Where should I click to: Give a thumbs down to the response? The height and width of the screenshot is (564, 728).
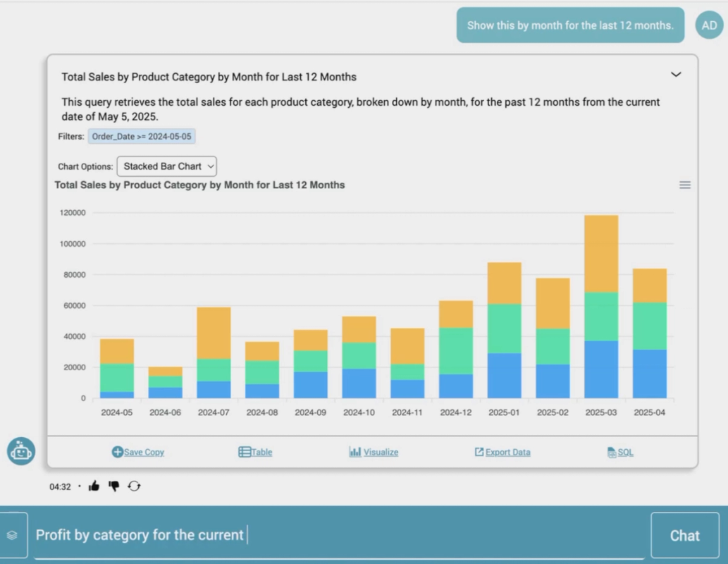tap(113, 486)
